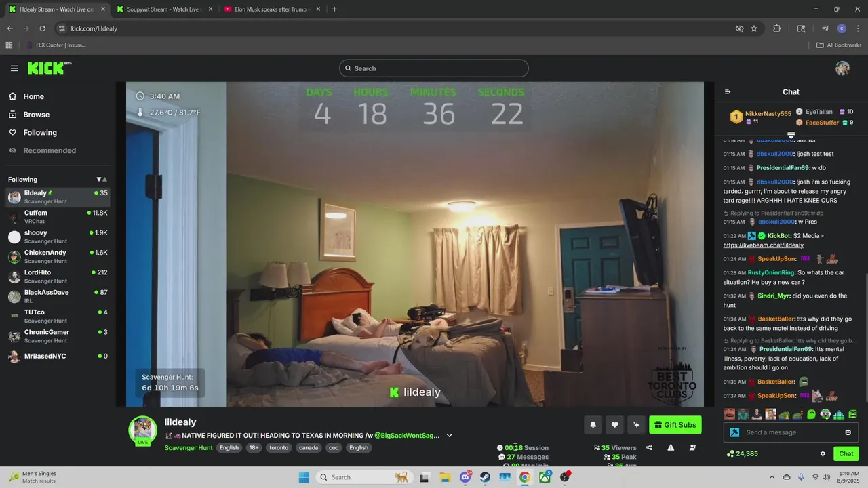Open a new Chrome tab
Image resolution: width=868 pixels, height=488 pixels.
pyautogui.click(x=334, y=9)
